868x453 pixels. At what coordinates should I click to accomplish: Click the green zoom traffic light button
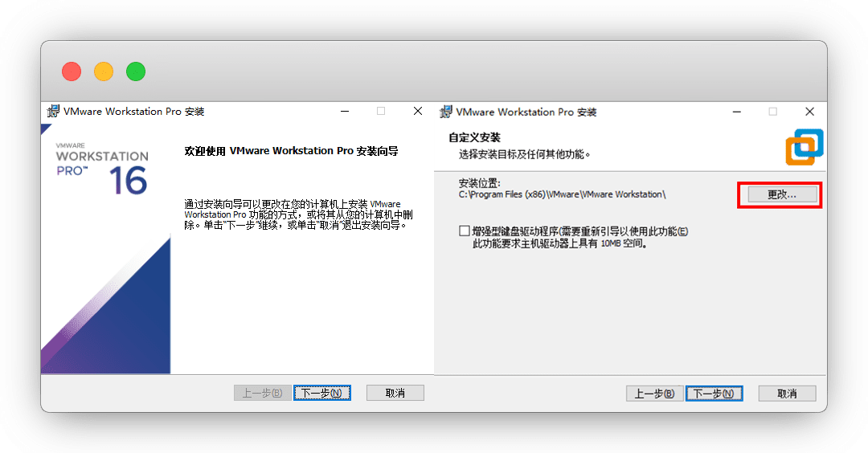[136, 71]
